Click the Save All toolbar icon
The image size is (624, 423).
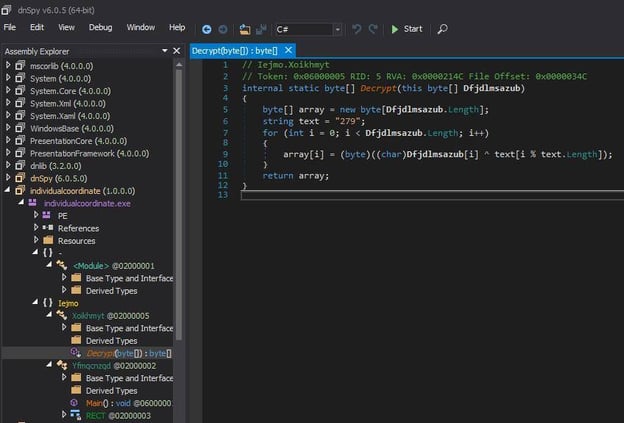[258, 29]
